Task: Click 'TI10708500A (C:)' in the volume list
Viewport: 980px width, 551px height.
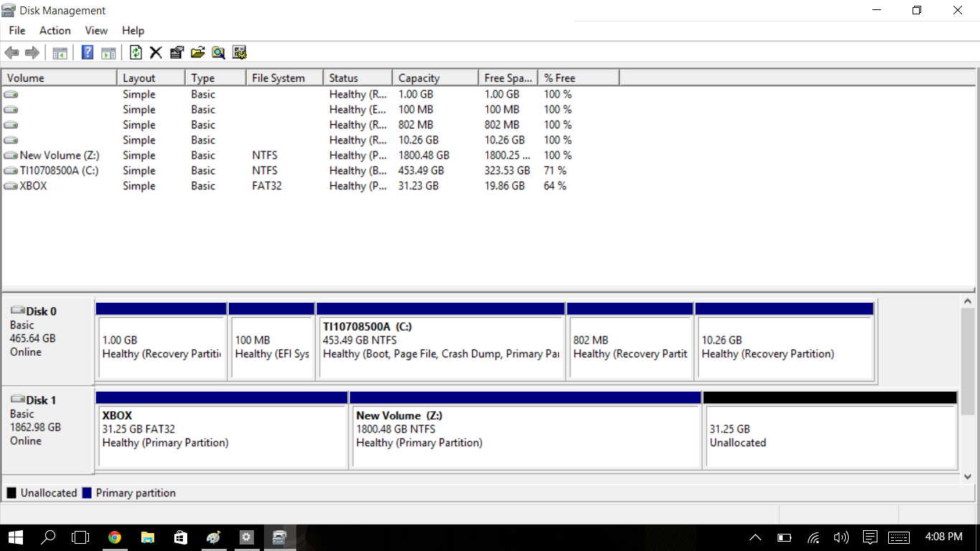Action: tap(59, 171)
